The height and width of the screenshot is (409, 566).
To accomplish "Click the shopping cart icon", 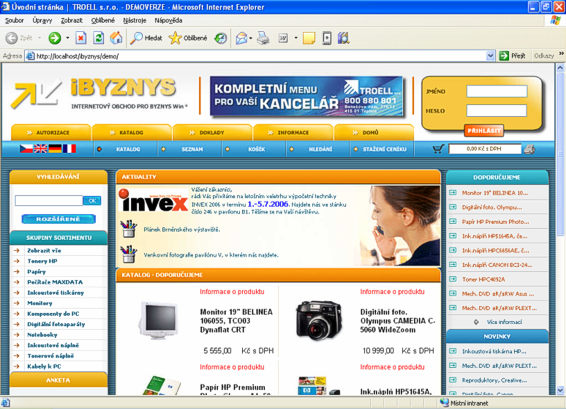I will pyautogui.click(x=438, y=149).
